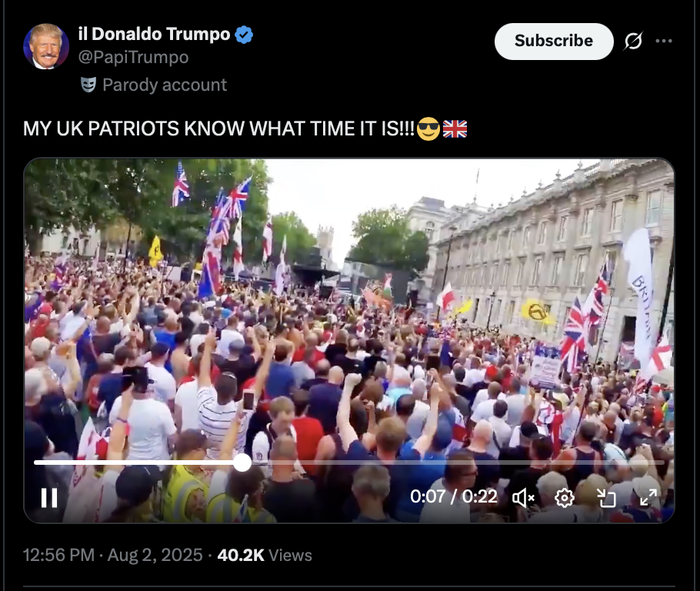Open the 12:56 PM Aug 2, 2025 timestamp

click(x=112, y=556)
